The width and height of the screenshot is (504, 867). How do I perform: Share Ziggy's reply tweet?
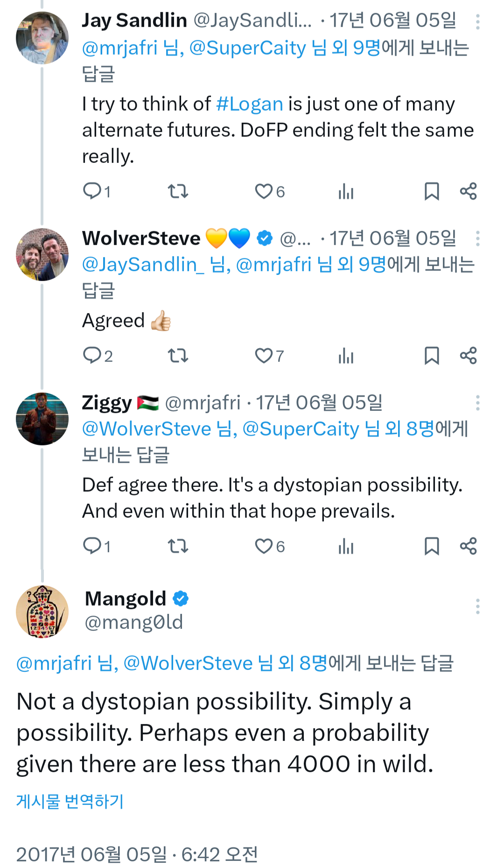pyautogui.click(x=468, y=546)
